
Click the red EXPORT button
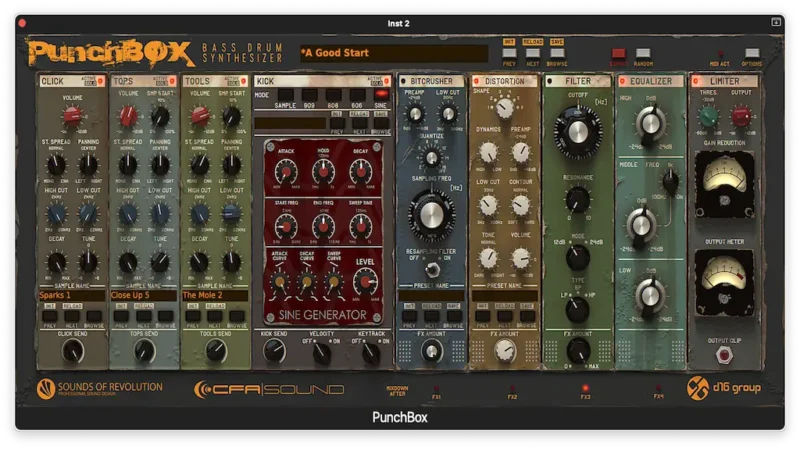click(618, 54)
